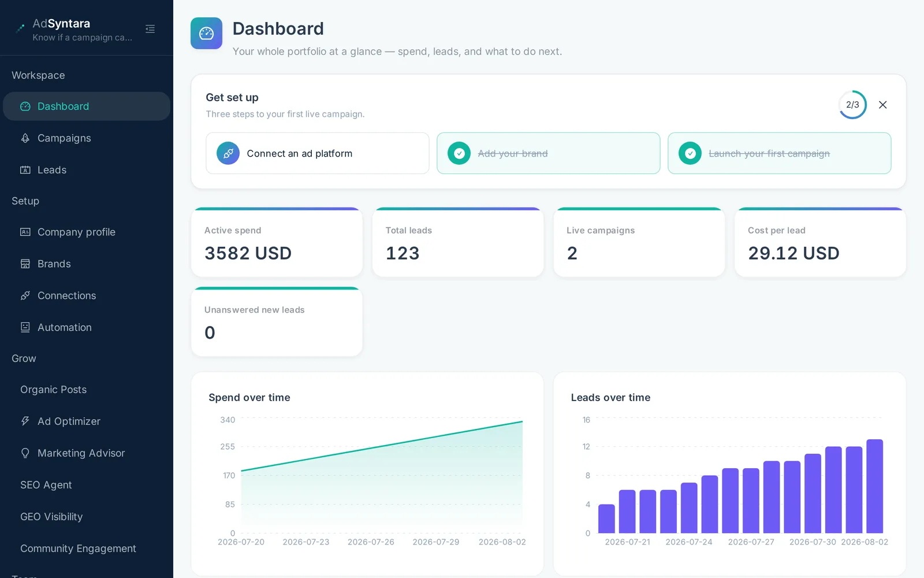Open the completed Add your brand step
Image resolution: width=924 pixels, height=578 pixels.
tap(549, 153)
